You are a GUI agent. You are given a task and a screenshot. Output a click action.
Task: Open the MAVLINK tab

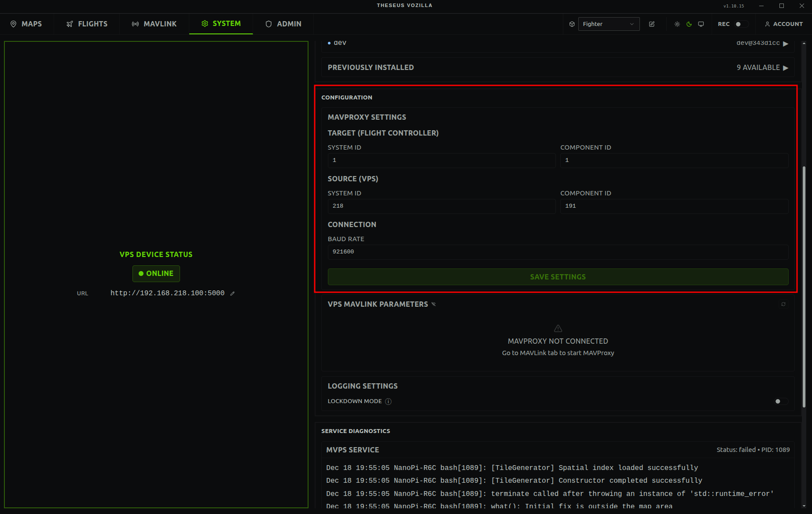[154, 24]
